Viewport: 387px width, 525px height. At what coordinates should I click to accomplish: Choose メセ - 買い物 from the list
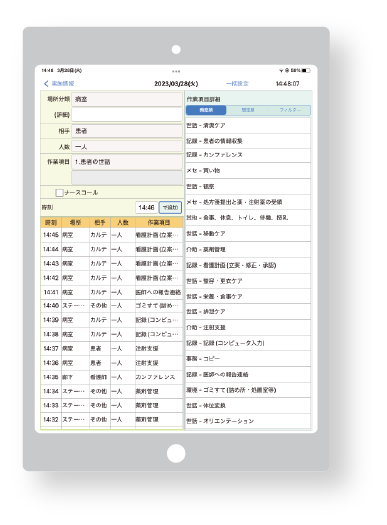click(248, 171)
